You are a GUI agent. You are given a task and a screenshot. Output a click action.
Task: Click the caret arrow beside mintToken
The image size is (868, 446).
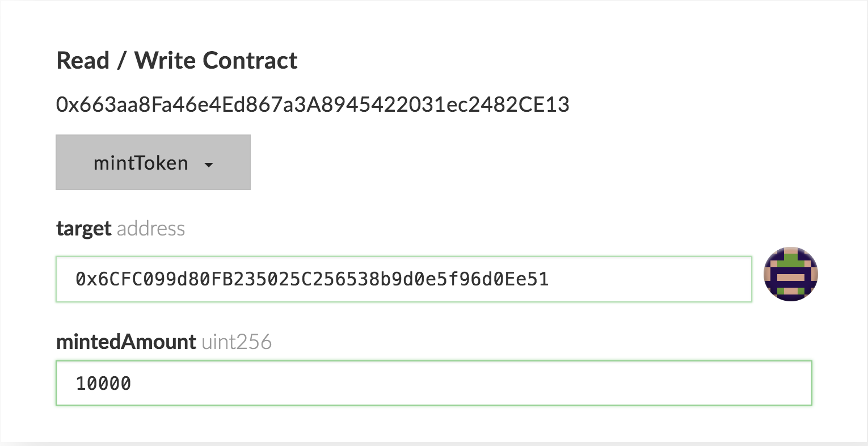[x=209, y=165]
